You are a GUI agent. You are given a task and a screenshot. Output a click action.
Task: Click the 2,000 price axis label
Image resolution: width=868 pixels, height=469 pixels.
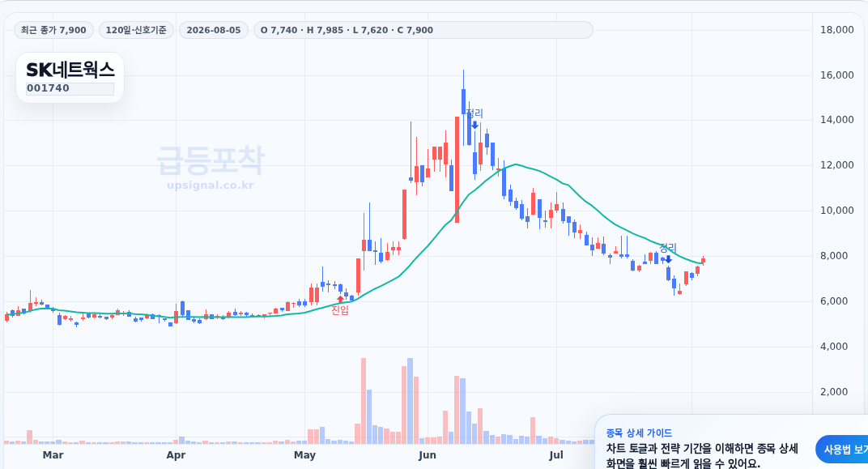(834, 392)
